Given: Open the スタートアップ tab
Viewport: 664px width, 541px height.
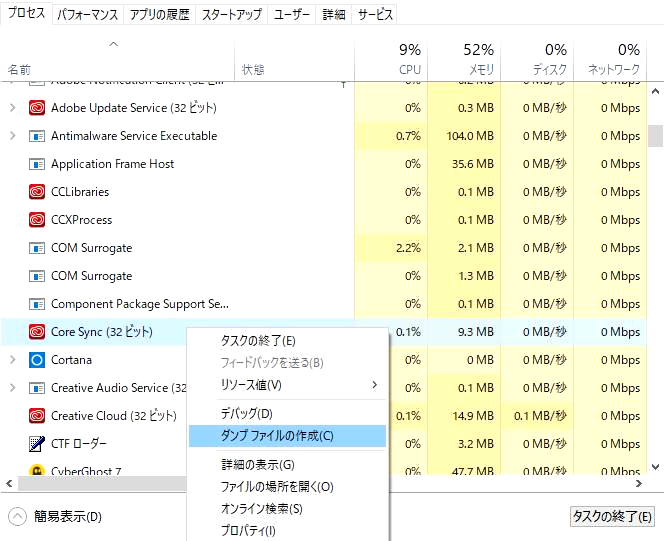Looking at the screenshot, I should point(232,15).
